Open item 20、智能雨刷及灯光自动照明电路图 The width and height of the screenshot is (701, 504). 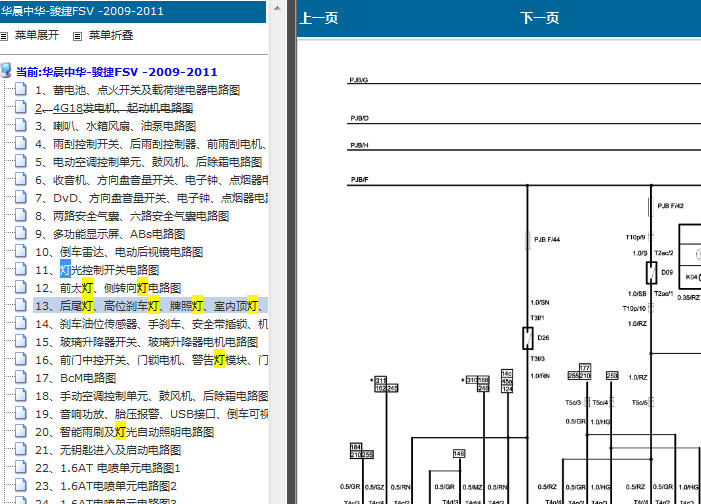[x=125, y=432]
